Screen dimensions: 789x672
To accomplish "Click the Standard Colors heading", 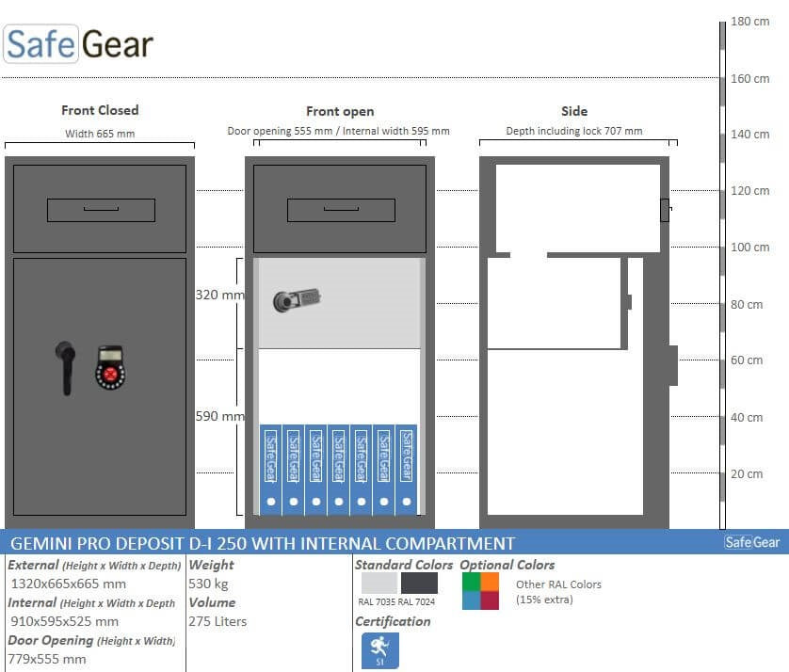I will pyautogui.click(x=404, y=565).
